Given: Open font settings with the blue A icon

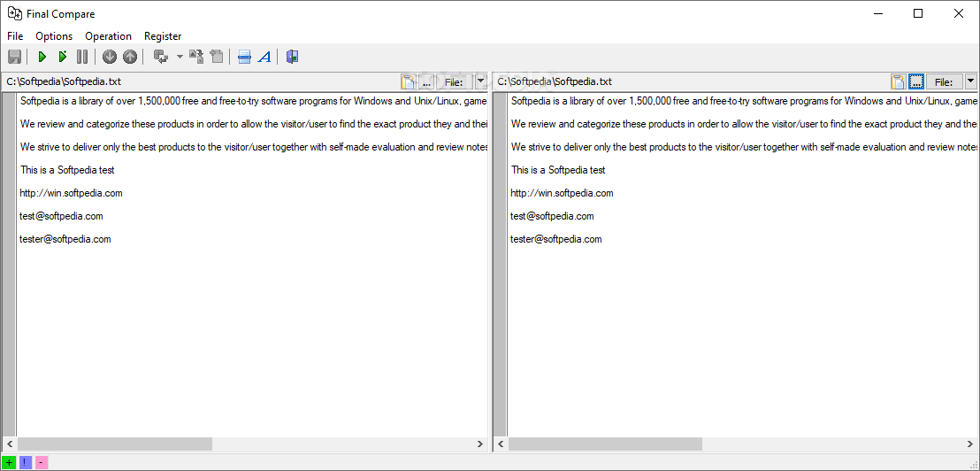Looking at the screenshot, I should 264,57.
